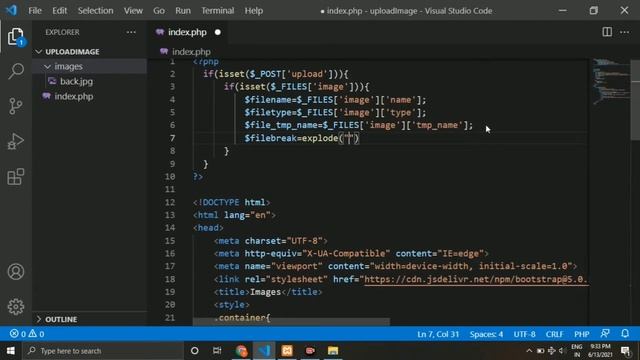Show hidden system tray icons
This screenshot has height=360, width=640.
[529, 351]
